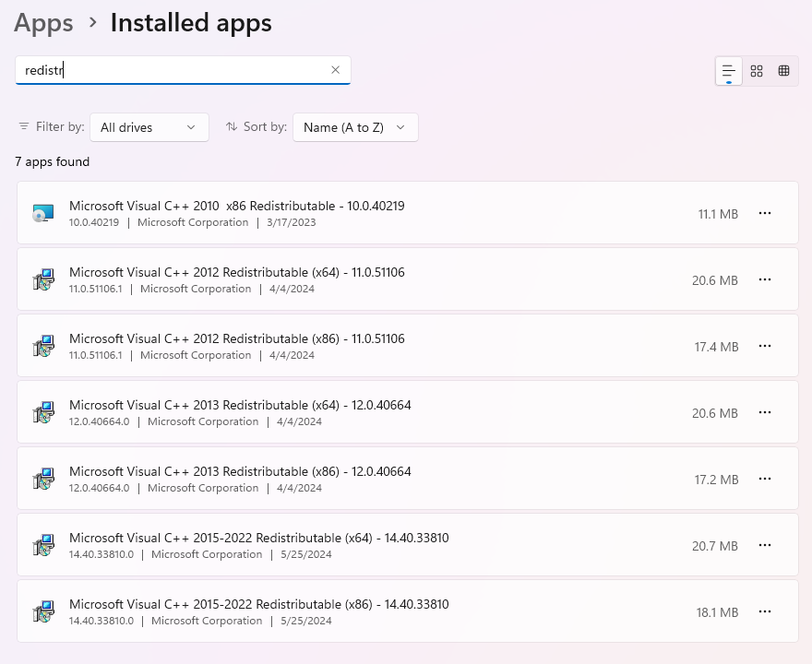The width and height of the screenshot is (812, 664).
Task: Clear the search with the X icon
Action: coord(336,70)
